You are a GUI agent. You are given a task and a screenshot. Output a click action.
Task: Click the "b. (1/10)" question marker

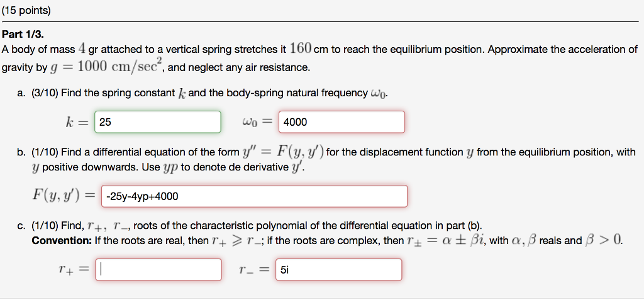(38, 152)
